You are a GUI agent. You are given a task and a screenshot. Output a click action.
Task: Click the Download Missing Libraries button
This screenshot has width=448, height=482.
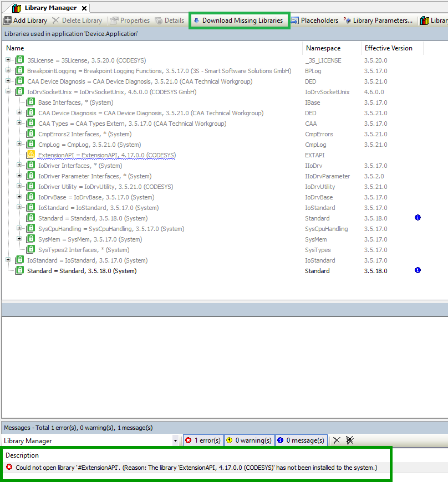coord(238,20)
